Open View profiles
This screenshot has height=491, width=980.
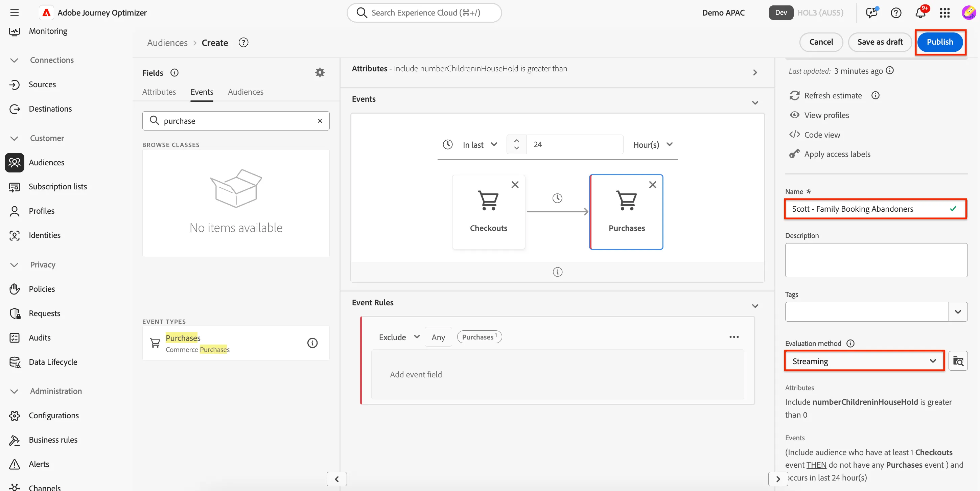coord(819,115)
